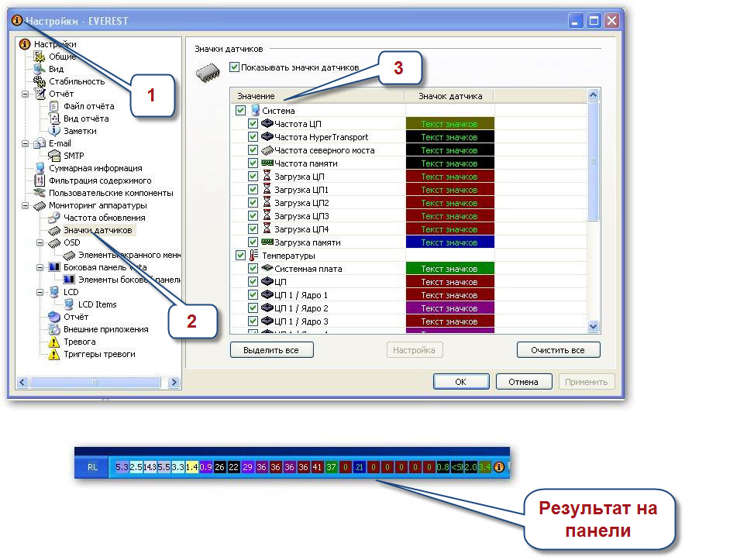Click the RL language indicator on the taskbar

(x=92, y=467)
